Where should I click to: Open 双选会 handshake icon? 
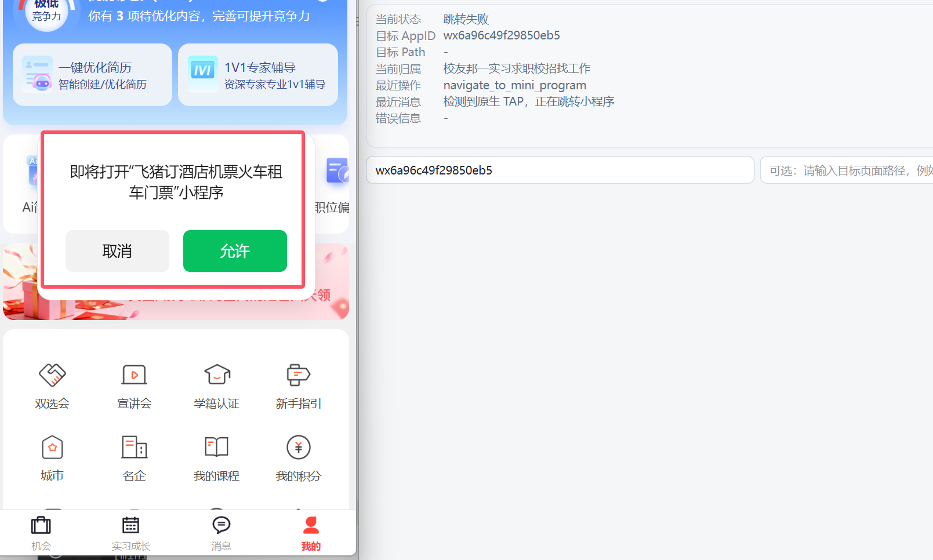click(x=52, y=374)
